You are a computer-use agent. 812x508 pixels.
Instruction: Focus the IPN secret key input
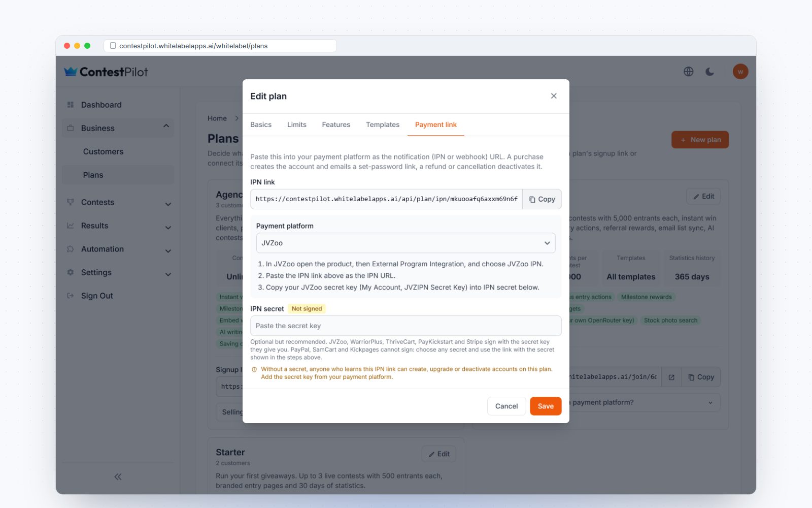click(x=406, y=326)
